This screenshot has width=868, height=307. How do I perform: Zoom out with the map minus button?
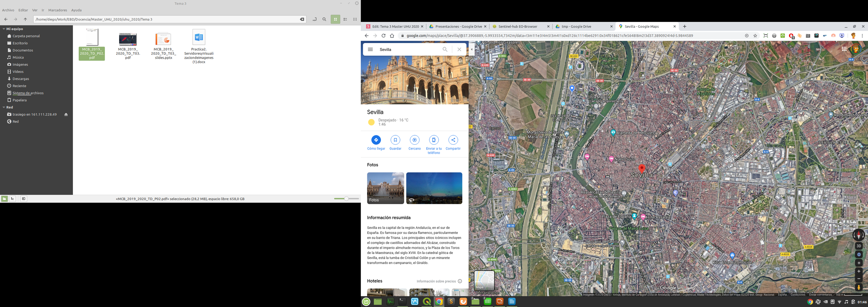[x=859, y=279]
